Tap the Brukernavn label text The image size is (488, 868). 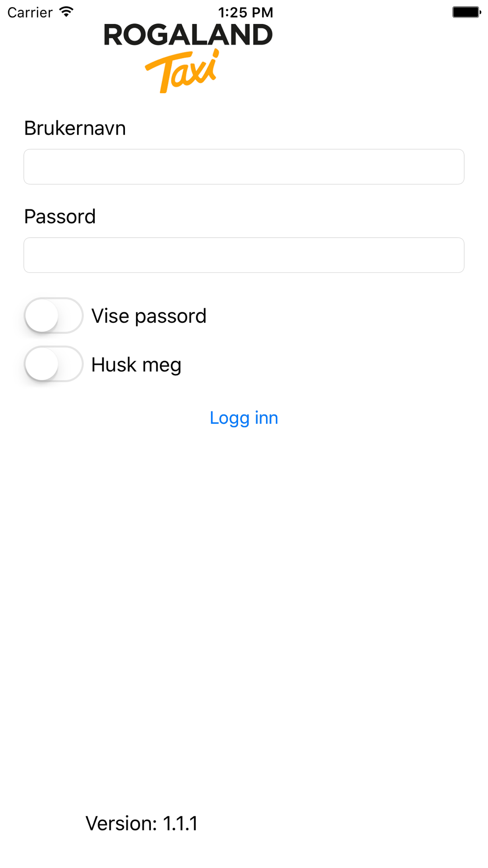(75, 128)
